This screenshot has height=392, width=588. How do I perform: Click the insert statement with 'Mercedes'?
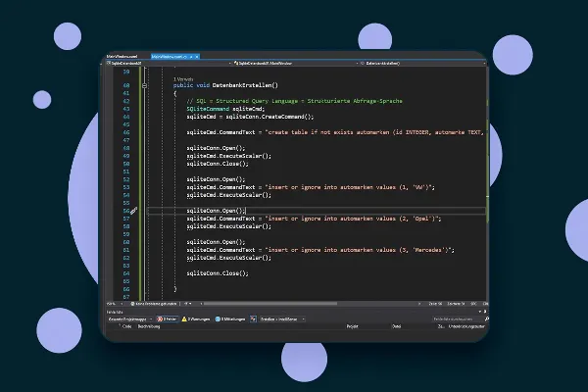[320, 250]
